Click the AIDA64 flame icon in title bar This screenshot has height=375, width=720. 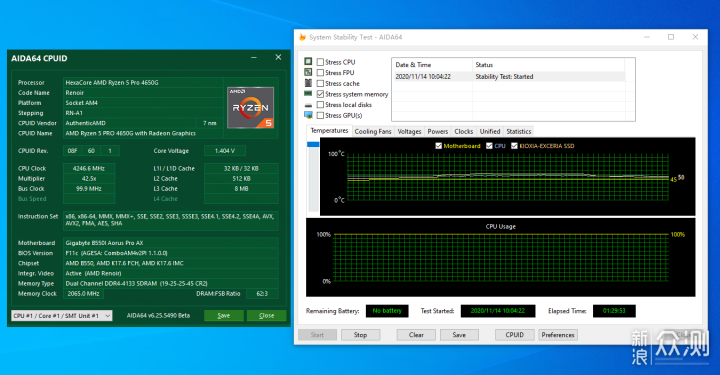tap(302, 37)
